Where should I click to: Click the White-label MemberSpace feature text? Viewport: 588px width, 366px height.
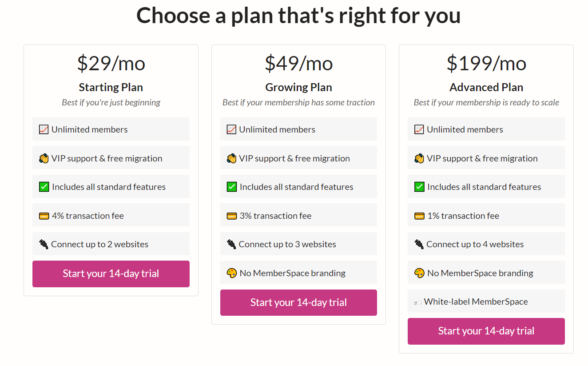click(476, 302)
